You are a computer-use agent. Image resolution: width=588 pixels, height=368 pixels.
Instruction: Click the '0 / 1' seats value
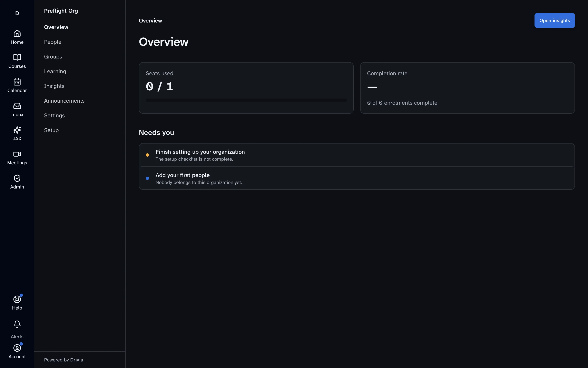coord(159,86)
